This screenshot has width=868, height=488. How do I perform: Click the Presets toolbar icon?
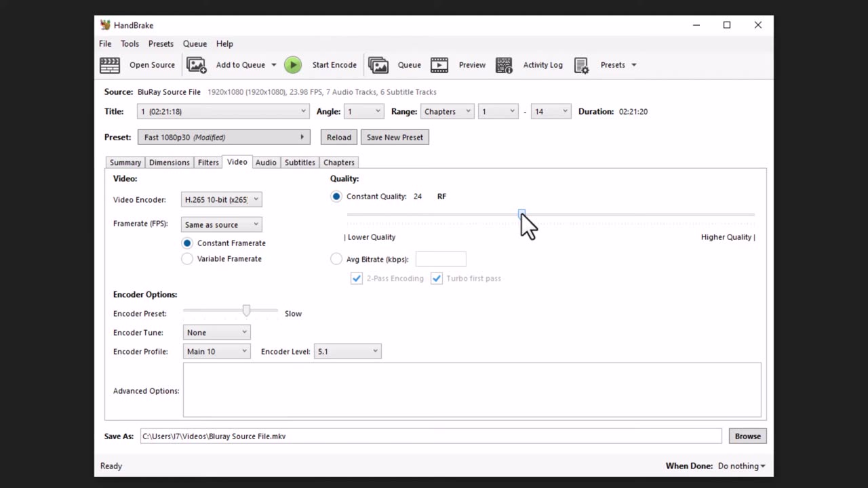click(581, 65)
